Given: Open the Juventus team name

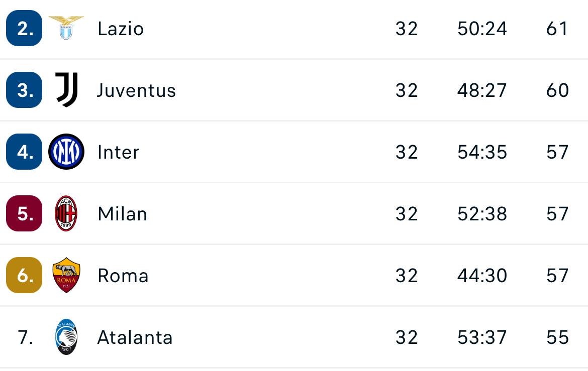Looking at the screenshot, I should pyautogui.click(x=136, y=90).
